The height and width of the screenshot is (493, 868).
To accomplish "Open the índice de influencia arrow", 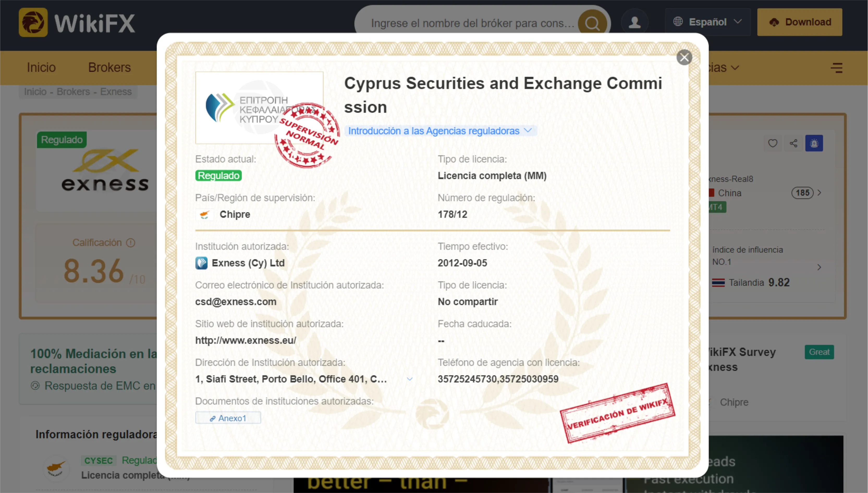I will [819, 267].
